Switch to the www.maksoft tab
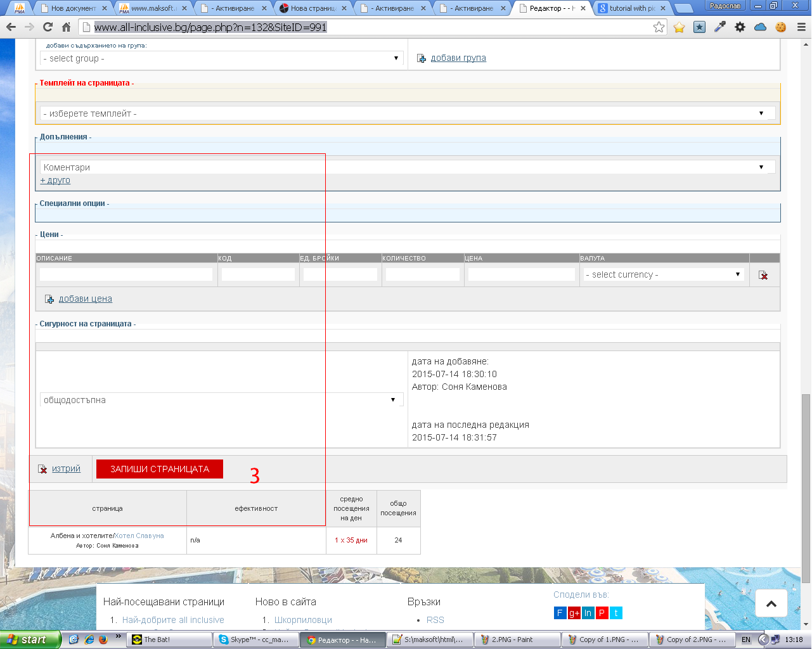812x649 pixels. [x=152, y=8]
